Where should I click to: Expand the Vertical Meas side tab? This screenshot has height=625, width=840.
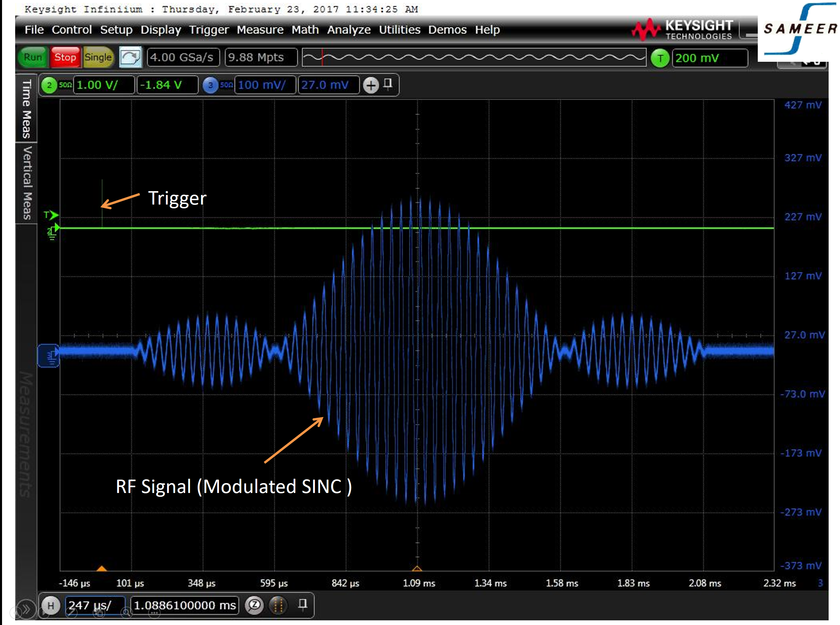[26, 183]
